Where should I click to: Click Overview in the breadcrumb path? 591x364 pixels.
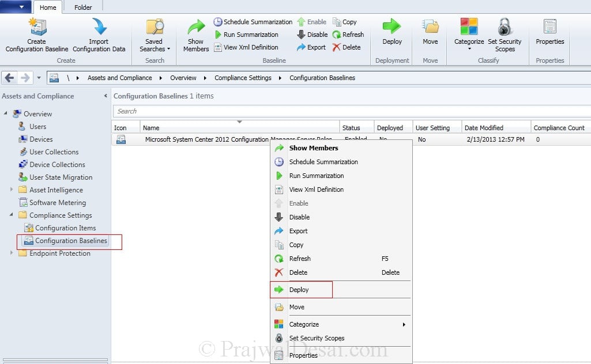tap(183, 78)
